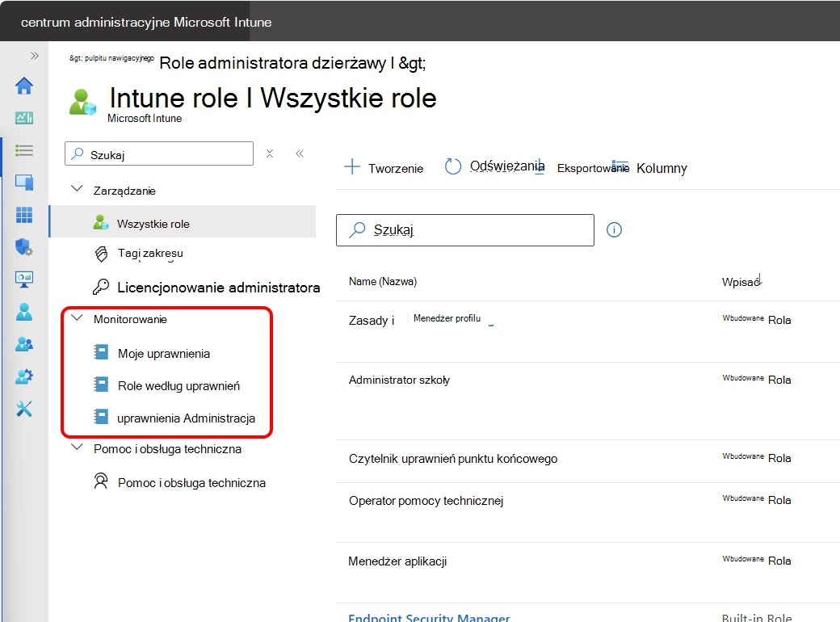The height and width of the screenshot is (622, 840).
Task: Clear the menu search with X
Action: tap(270, 153)
